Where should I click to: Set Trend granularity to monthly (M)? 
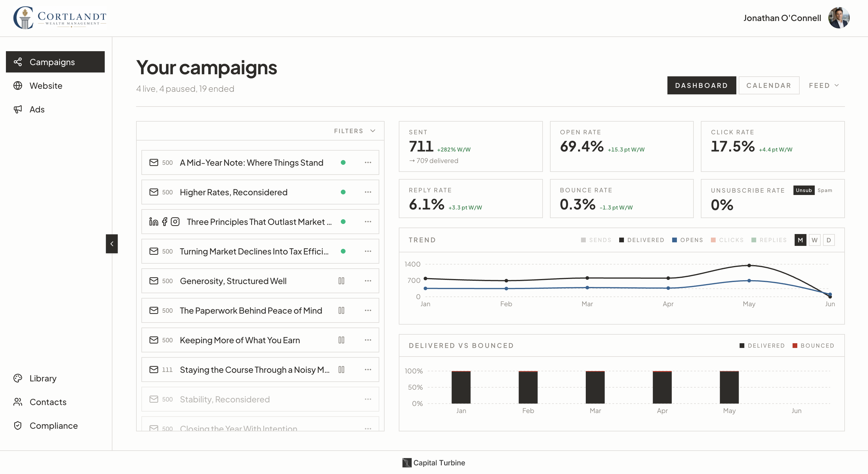800,240
